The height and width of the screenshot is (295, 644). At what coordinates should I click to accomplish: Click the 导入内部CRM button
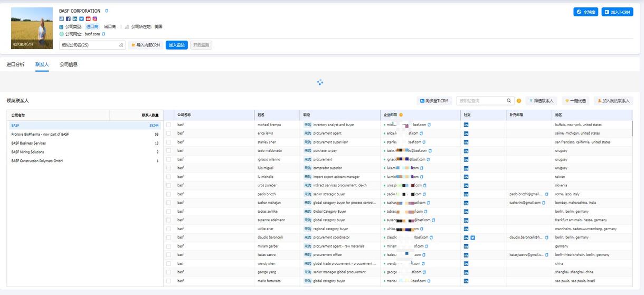[x=145, y=45]
